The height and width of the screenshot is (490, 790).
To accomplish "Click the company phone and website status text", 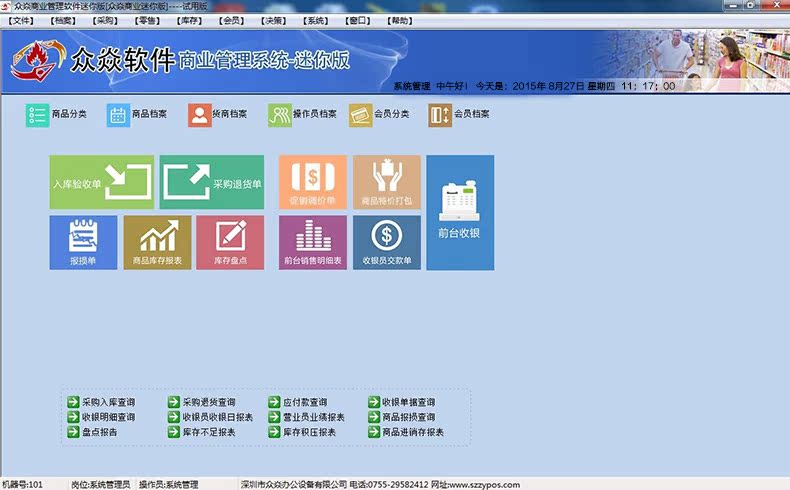I will (x=380, y=484).
